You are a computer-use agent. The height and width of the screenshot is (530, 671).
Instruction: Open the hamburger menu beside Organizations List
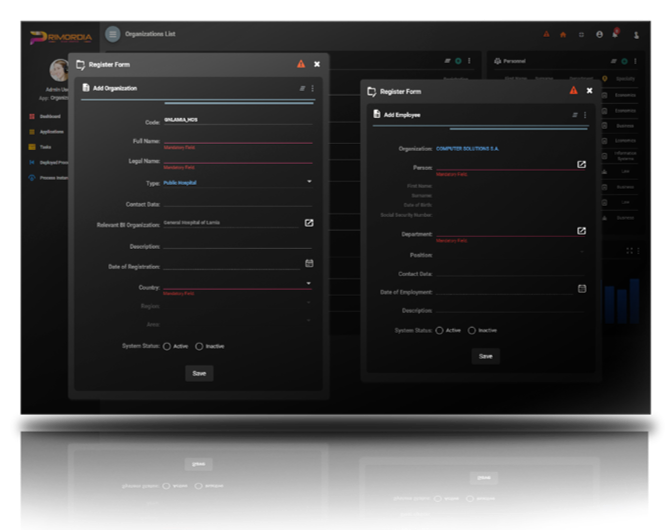tap(112, 34)
